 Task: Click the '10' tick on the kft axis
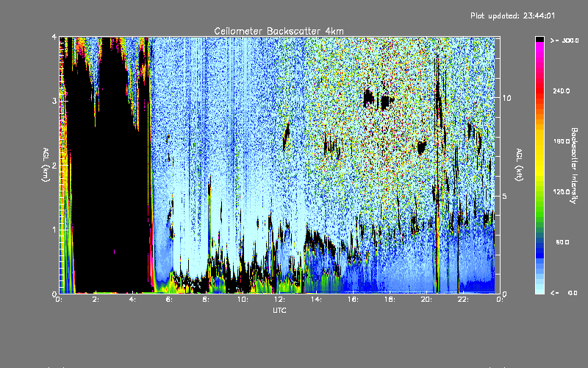tap(506, 98)
